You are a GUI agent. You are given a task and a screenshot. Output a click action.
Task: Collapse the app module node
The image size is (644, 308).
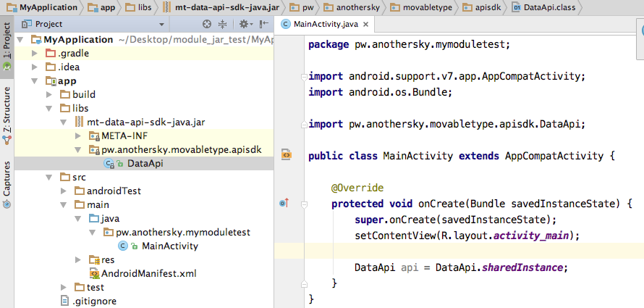pyautogui.click(x=35, y=81)
